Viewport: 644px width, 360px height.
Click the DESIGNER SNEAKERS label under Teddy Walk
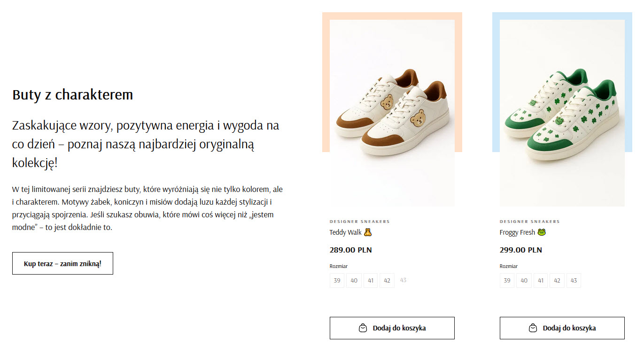(360, 221)
